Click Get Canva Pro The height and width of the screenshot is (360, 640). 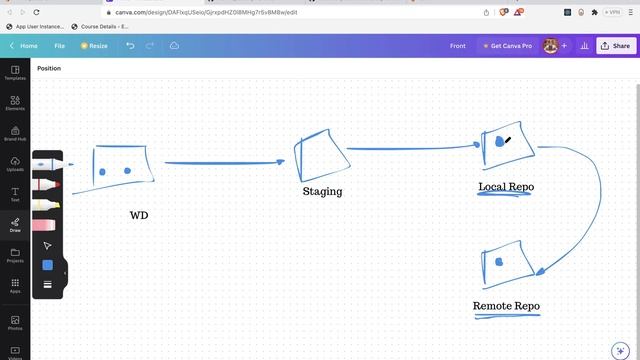pyautogui.click(x=507, y=46)
